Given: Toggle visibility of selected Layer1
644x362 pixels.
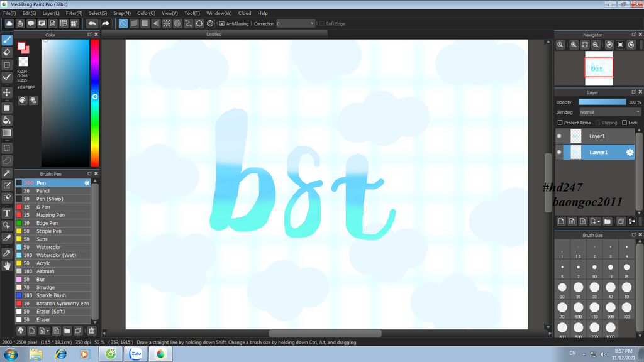Looking at the screenshot, I should [x=559, y=152].
